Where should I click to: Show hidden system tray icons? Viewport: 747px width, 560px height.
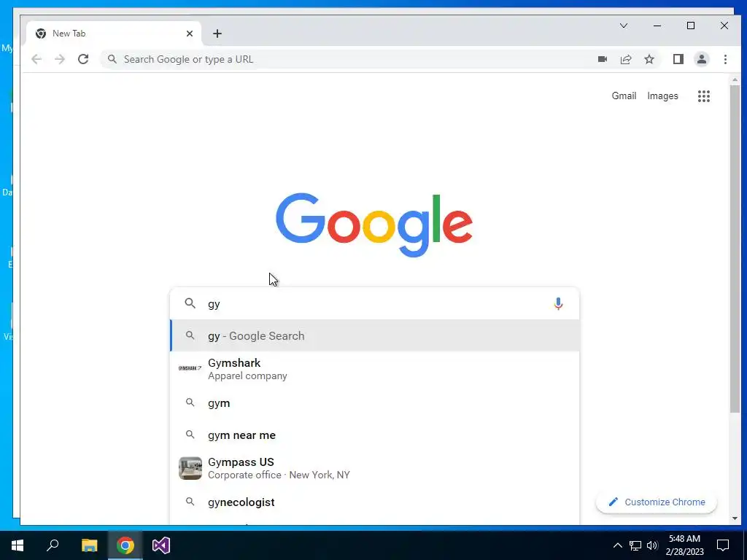coord(617,545)
